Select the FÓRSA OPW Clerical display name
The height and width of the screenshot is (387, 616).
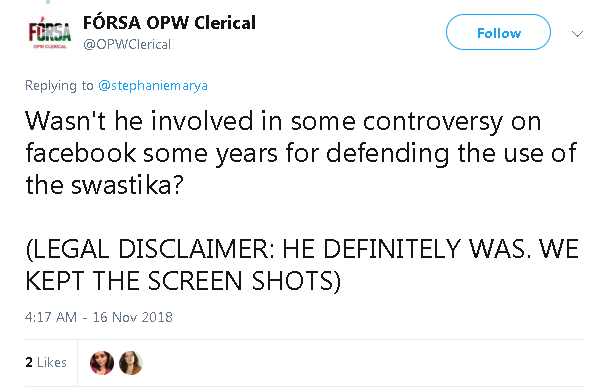169,23
